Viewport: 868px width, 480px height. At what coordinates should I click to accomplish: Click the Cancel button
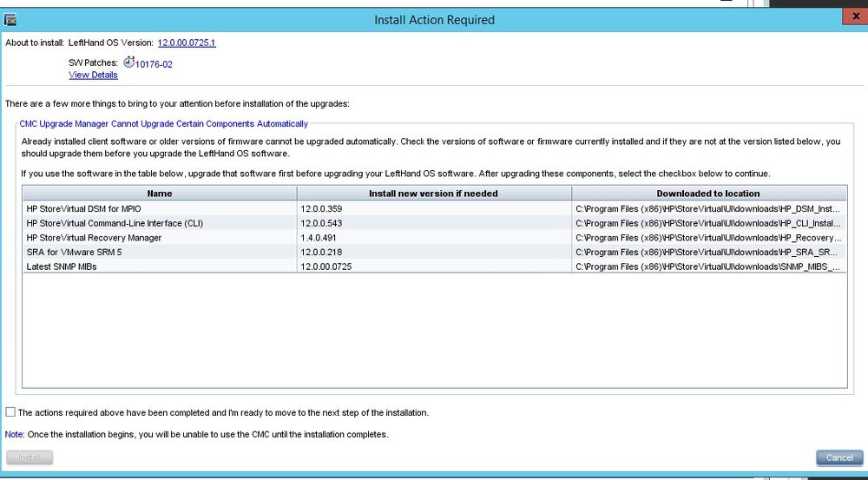(x=839, y=457)
